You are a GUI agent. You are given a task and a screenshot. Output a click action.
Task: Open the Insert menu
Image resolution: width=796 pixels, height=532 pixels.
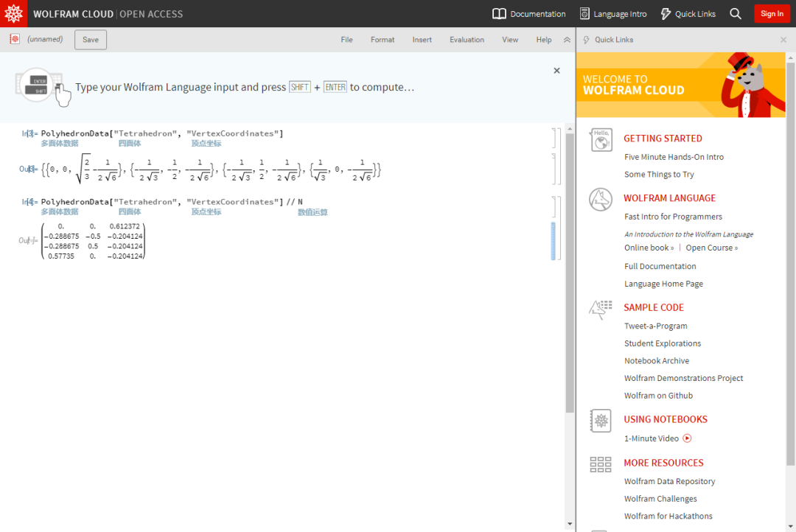click(x=422, y=40)
